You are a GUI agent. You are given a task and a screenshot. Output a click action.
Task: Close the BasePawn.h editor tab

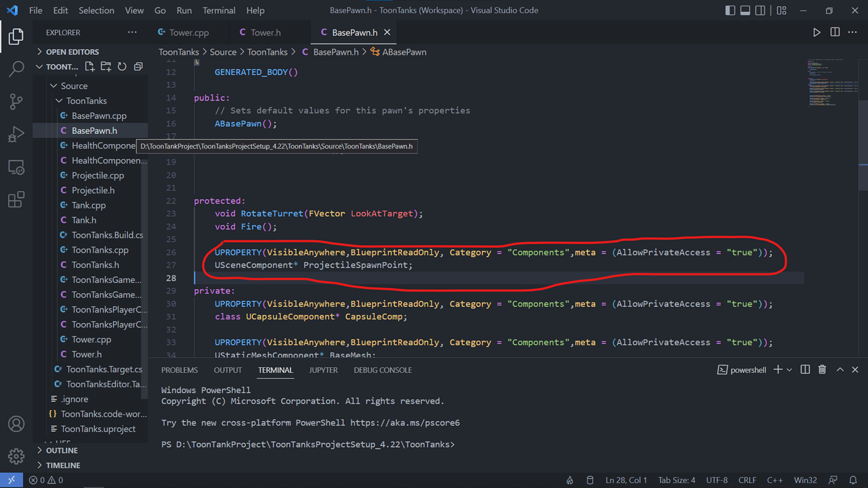point(387,32)
